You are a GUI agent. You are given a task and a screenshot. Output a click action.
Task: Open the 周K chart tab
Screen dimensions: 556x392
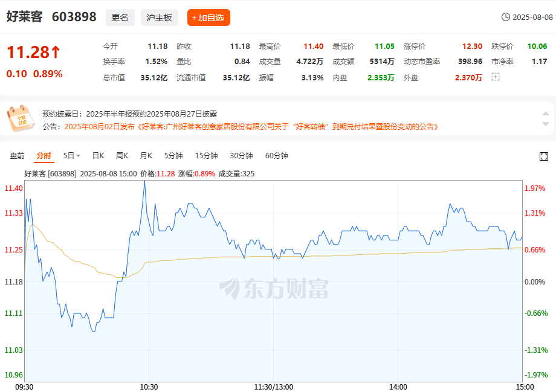pos(122,156)
